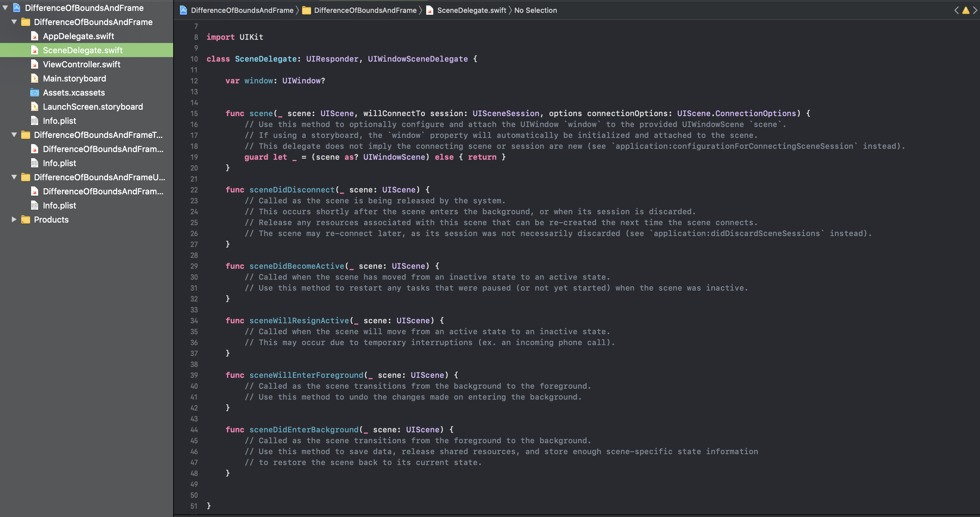Viewport: 980px width, 517px height.
Task: Click the Assets.xcassets catalog icon
Action: [x=34, y=92]
